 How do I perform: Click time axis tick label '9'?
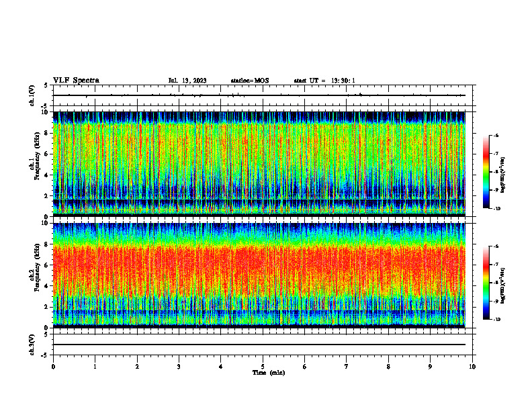[x=430, y=367]
